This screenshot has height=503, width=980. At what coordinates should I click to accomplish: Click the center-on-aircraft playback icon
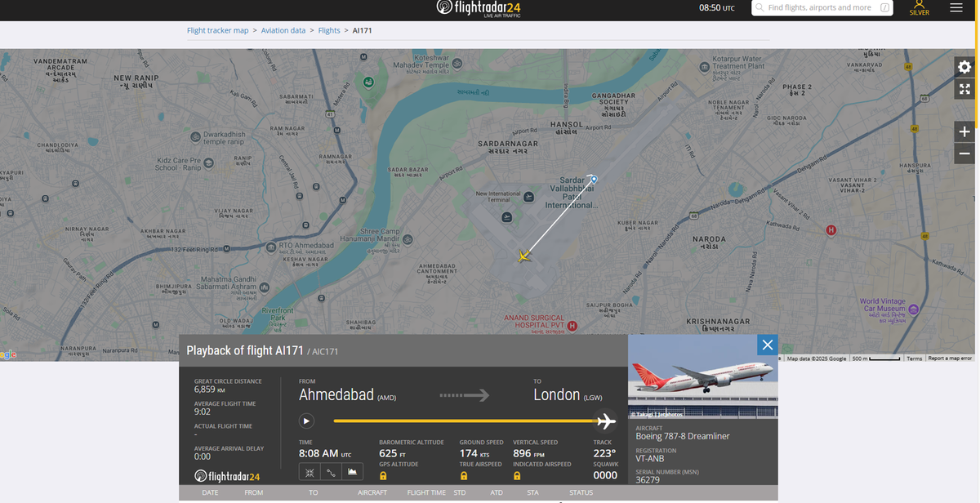(310, 472)
